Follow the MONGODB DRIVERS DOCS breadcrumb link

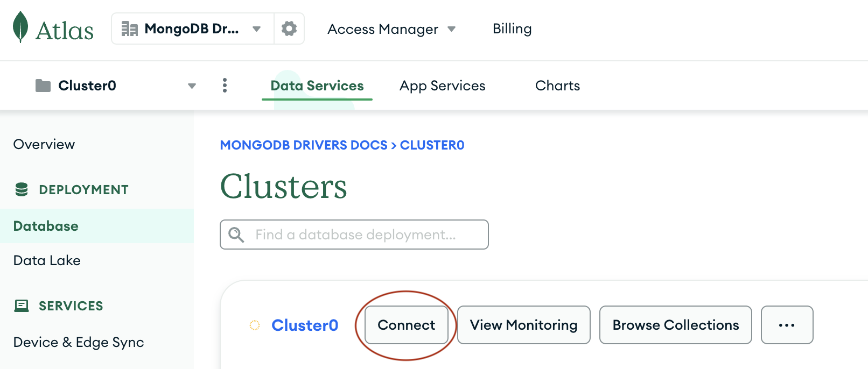pyautogui.click(x=304, y=145)
